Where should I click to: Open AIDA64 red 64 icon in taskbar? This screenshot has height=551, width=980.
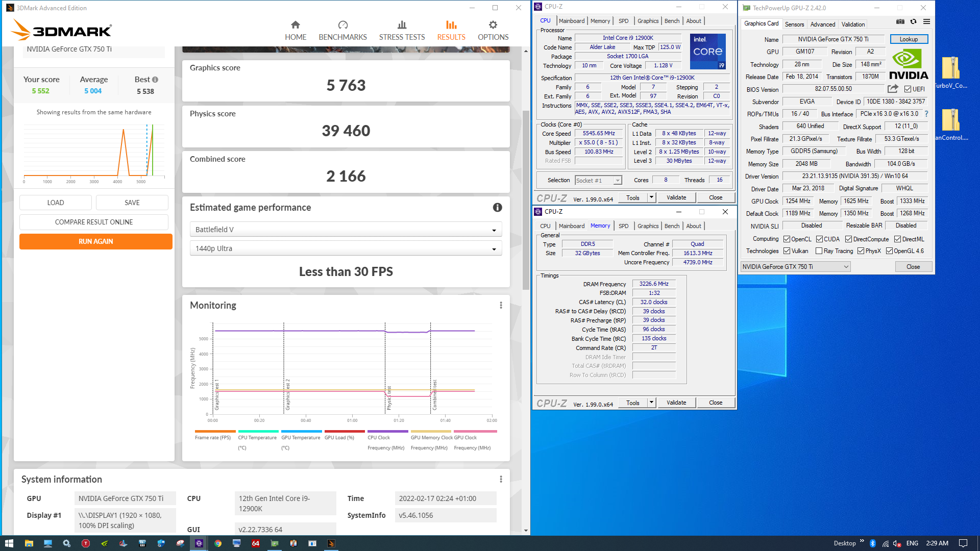(x=256, y=543)
